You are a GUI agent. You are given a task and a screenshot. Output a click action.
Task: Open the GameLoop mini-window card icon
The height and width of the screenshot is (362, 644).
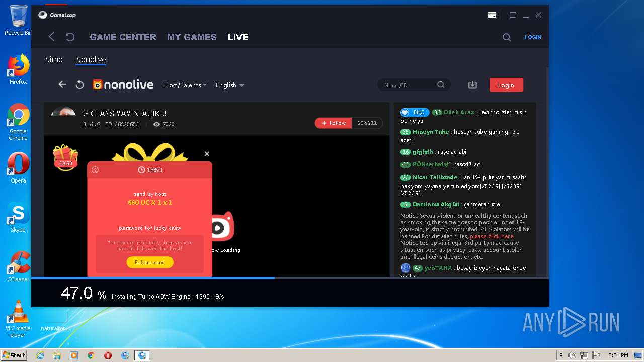click(492, 15)
